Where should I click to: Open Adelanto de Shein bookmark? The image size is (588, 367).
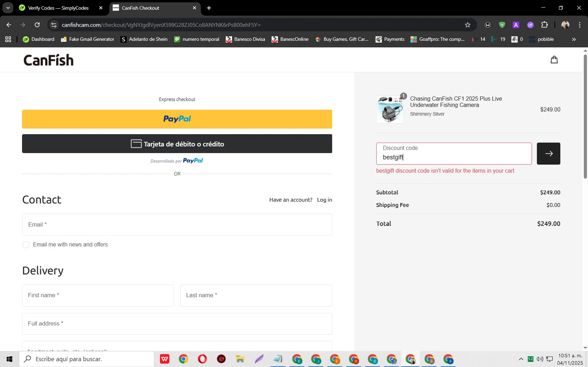click(144, 39)
